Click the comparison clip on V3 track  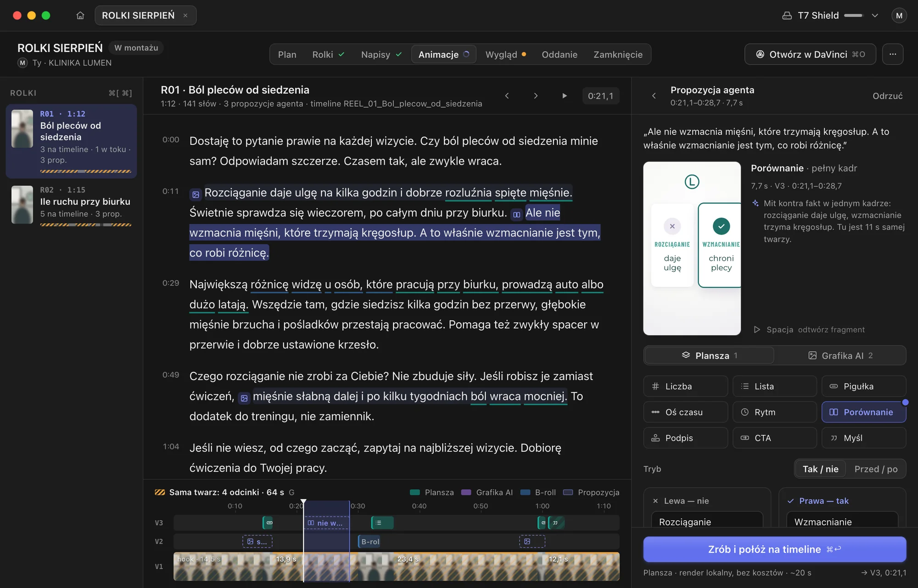pyautogui.click(x=327, y=523)
